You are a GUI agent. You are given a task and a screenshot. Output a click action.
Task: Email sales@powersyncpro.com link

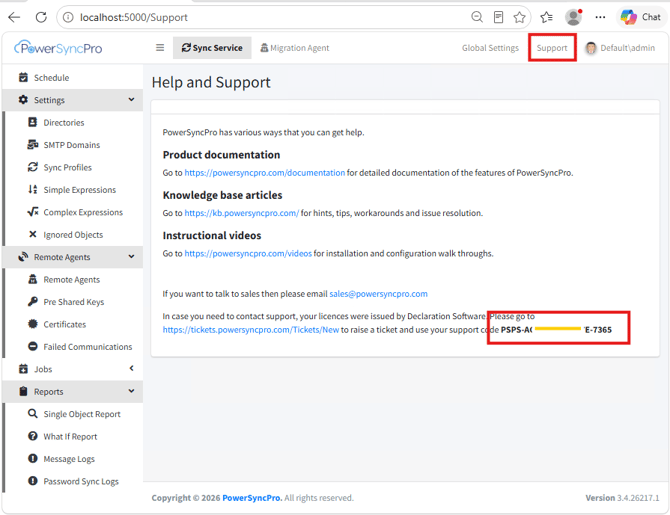(x=378, y=294)
